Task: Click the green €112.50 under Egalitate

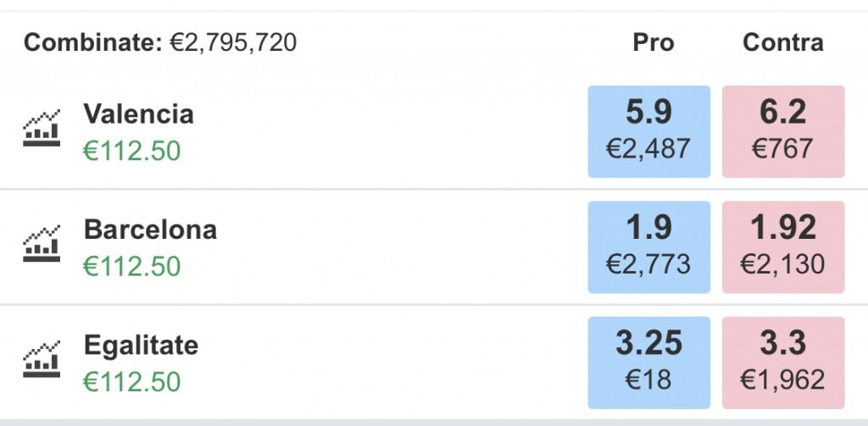Action: [131, 382]
